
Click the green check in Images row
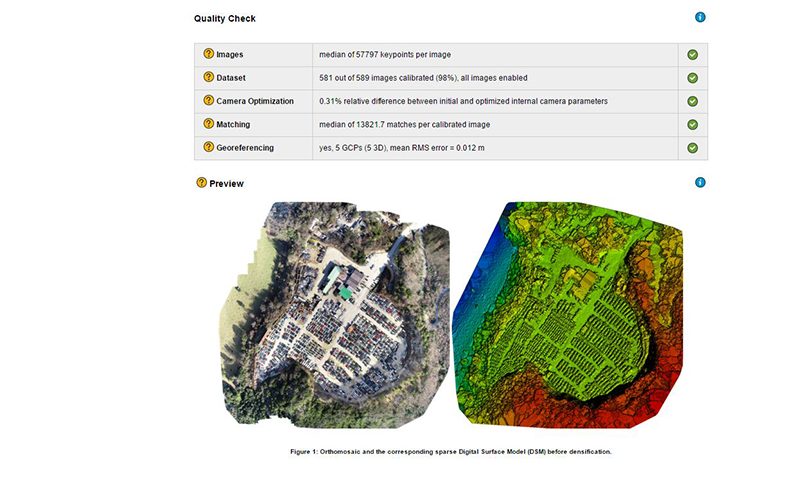[x=692, y=55]
